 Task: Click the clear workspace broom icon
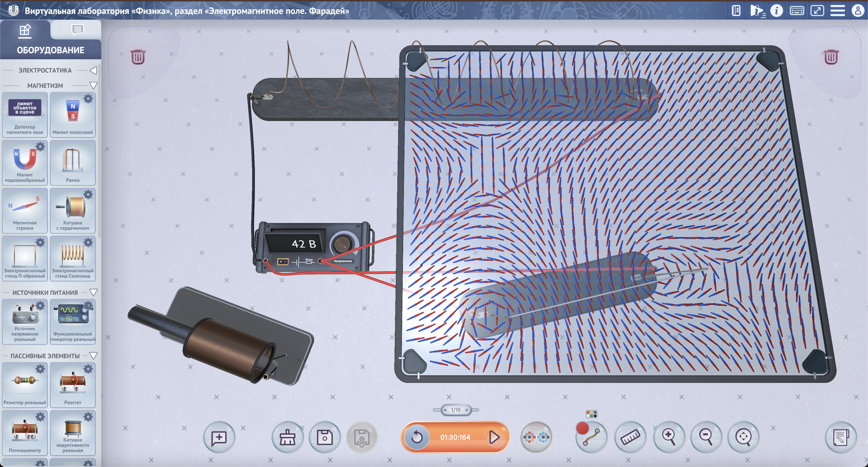[287, 437]
